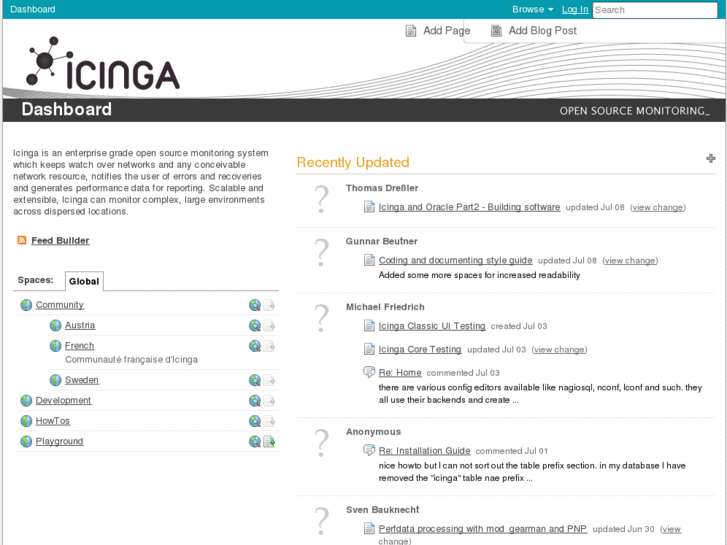Open the Development space link

64,400
